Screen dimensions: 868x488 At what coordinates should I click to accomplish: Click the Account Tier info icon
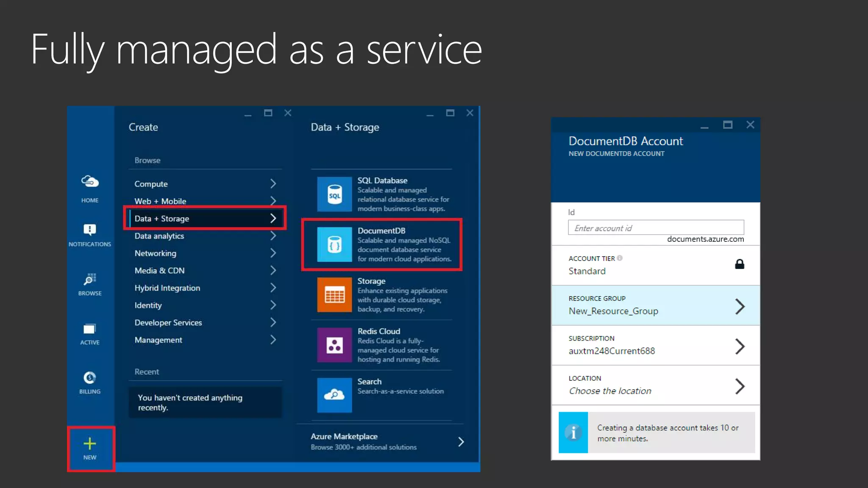click(620, 258)
